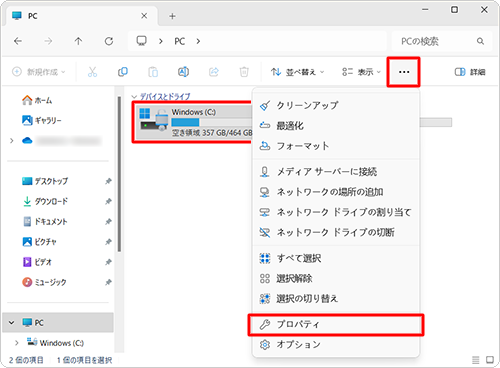
Task: Open プロパティ from the menu
Action: 336,324
